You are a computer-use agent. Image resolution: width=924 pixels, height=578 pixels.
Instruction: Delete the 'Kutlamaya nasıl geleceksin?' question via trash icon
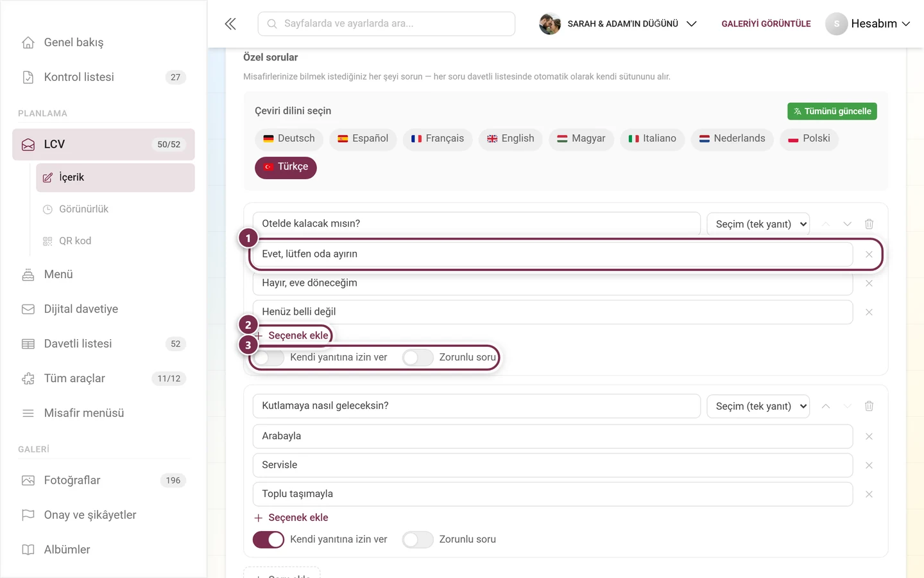point(869,406)
